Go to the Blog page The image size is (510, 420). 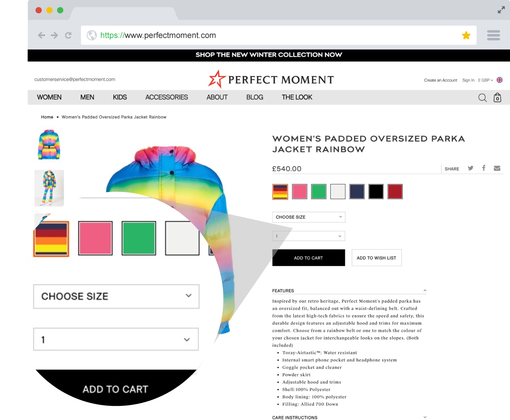(x=255, y=97)
